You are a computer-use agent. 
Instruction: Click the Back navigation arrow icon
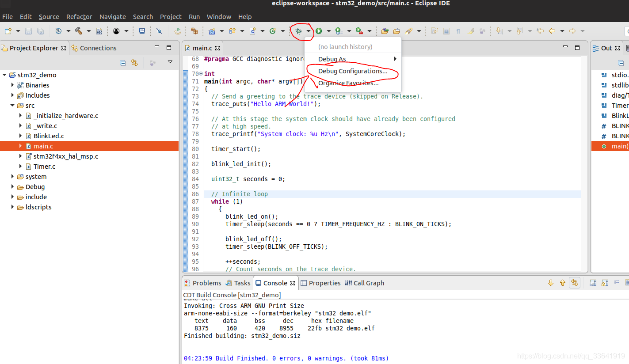(552, 31)
